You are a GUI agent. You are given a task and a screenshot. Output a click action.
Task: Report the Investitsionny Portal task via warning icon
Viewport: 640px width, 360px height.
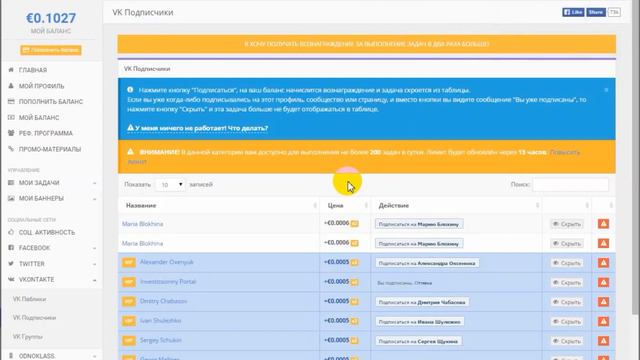pyautogui.click(x=603, y=282)
